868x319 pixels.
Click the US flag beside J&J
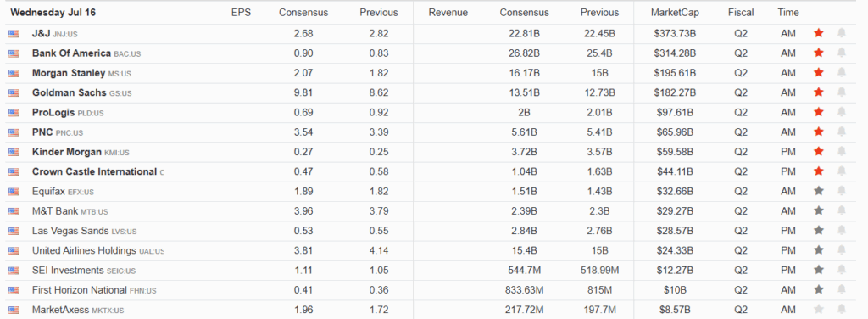click(14, 34)
